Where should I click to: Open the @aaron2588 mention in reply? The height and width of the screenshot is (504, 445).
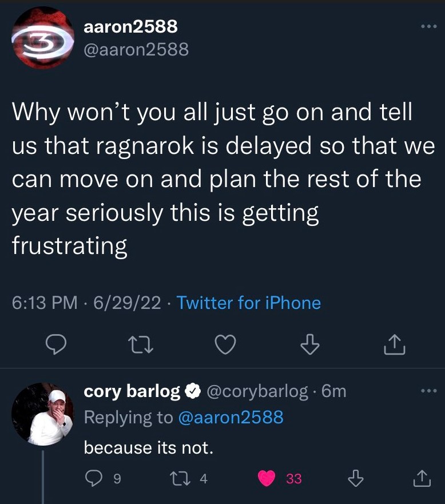coord(231,417)
